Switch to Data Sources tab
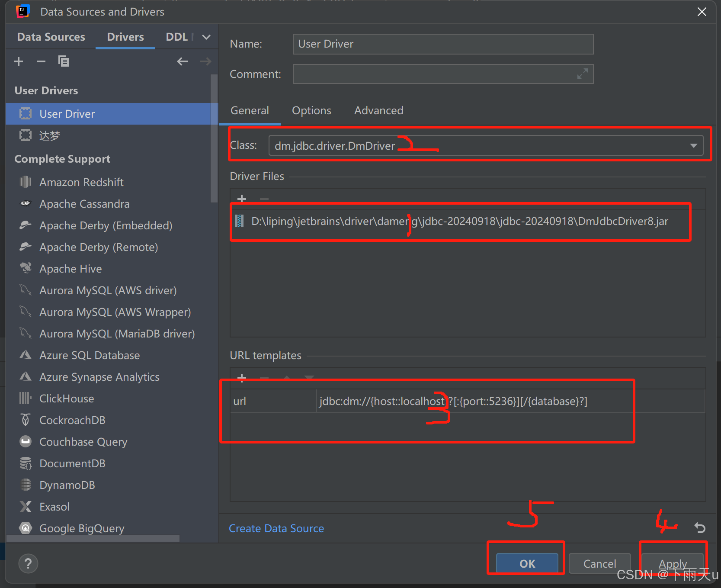This screenshot has width=721, height=588. click(x=51, y=37)
